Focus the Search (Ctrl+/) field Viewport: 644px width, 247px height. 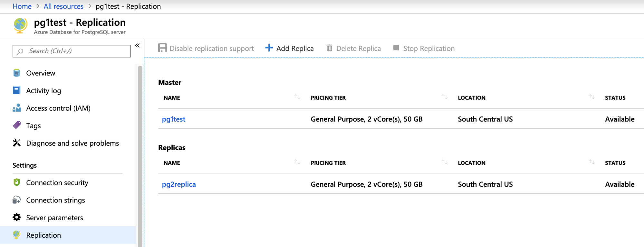[x=72, y=51]
